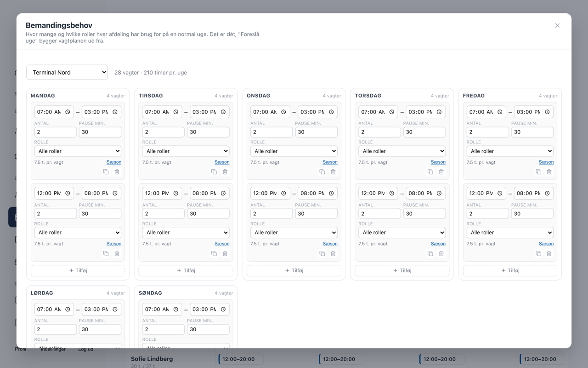This screenshot has width=588, height=368.
Task: Duplicate Onsdag 07:00 shift
Action: [322, 172]
